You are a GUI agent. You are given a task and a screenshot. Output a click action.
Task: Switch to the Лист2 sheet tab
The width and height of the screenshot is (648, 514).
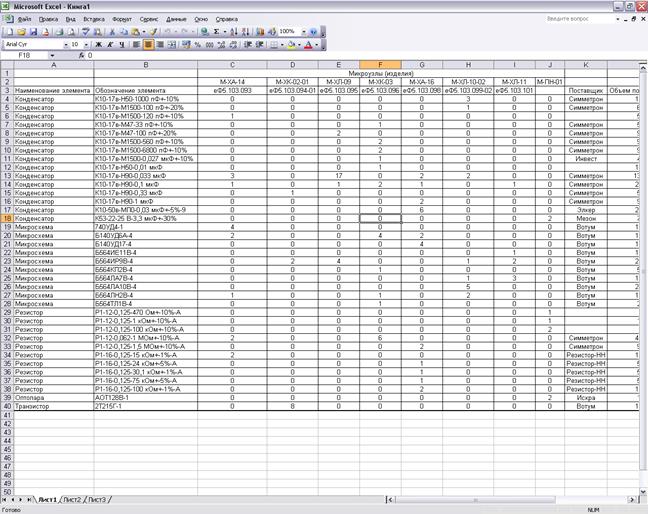point(71,498)
